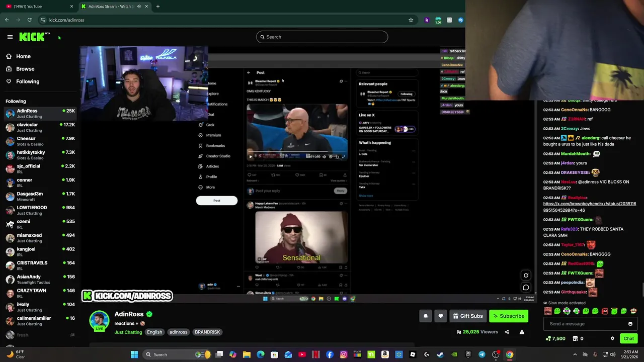Open iHolly channel in Following list
This screenshot has width=644, height=362.
pos(40,307)
